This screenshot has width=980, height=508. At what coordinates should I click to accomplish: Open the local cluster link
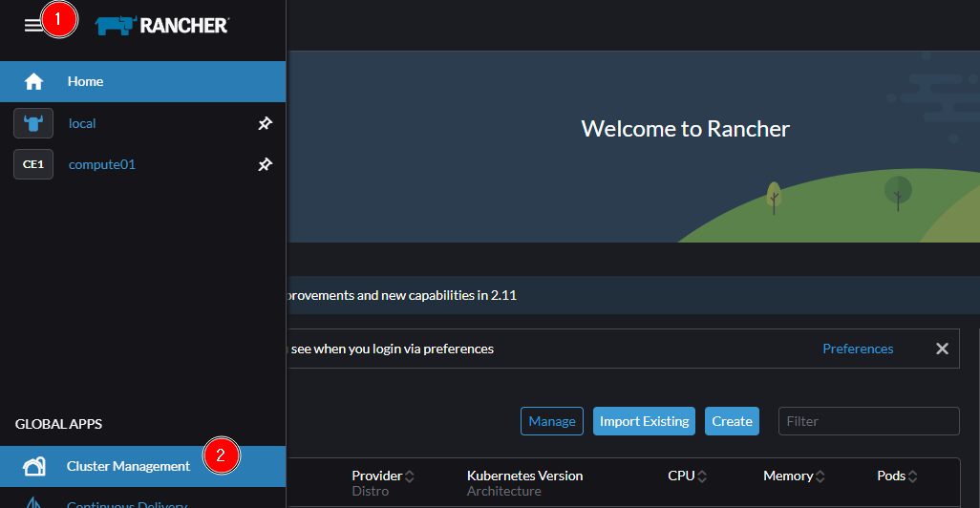point(82,123)
